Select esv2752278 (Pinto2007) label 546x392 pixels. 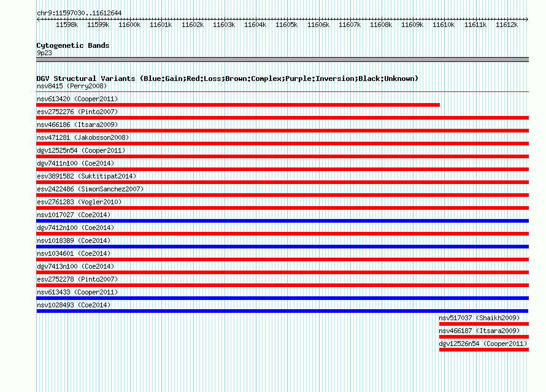pyautogui.click(x=77, y=279)
